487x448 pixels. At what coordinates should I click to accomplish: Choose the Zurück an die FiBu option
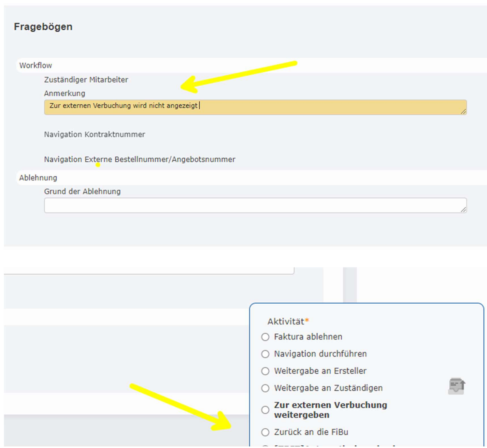pyautogui.click(x=265, y=432)
